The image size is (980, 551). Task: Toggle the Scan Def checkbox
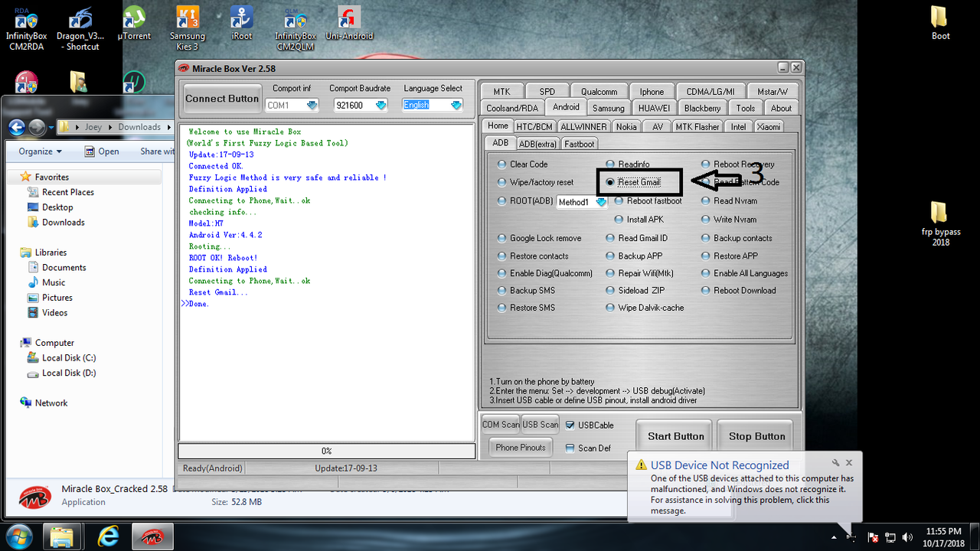tap(570, 448)
